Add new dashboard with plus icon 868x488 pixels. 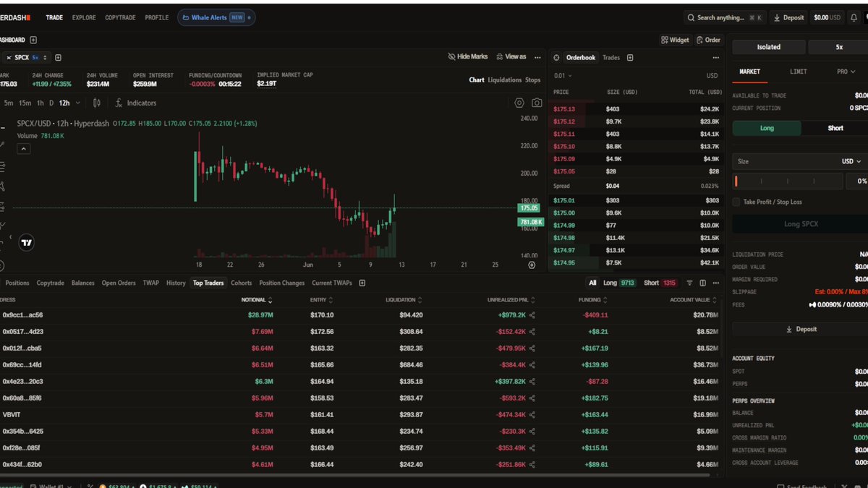pos(33,40)
